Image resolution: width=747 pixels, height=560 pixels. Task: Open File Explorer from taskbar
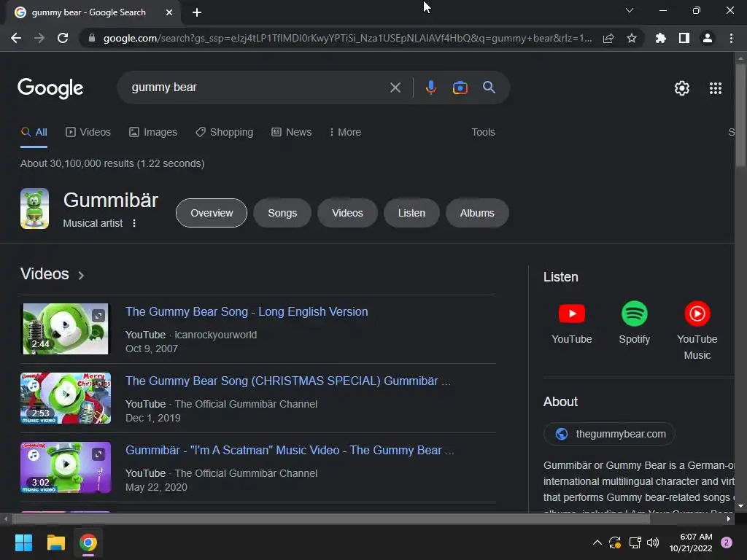[55, 542]
